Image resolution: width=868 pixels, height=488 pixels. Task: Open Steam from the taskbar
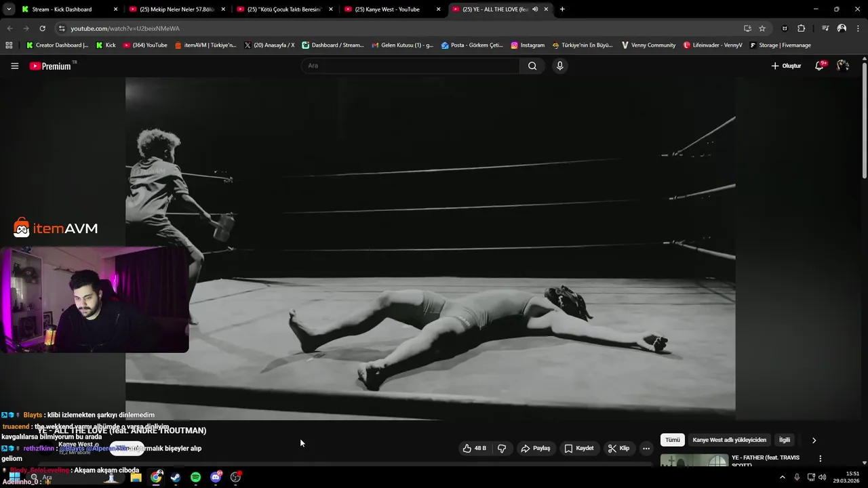click(176, 477)
